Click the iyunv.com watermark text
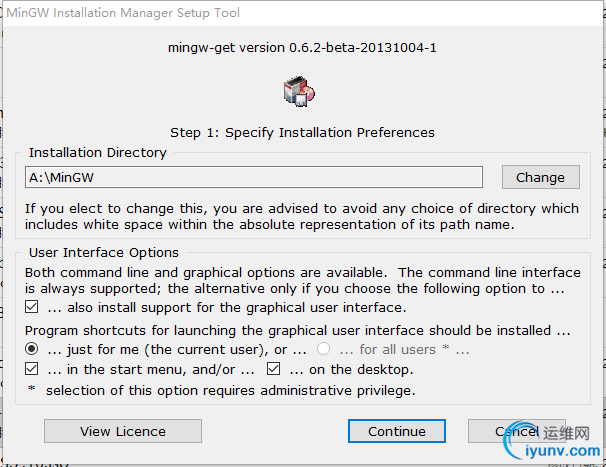606x467 pixels. [x=563, y=451]
